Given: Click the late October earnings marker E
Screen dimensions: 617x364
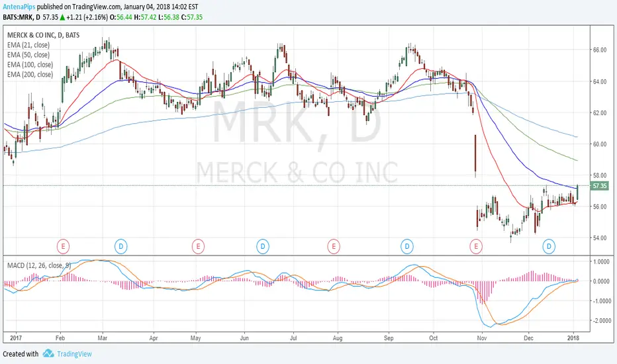Looking at the screenshot, I should 476,247.
